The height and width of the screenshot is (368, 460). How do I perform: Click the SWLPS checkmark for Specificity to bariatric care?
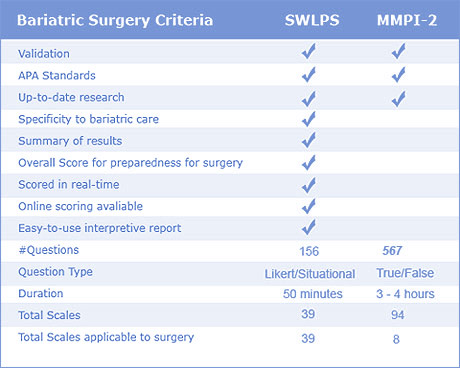309,119
